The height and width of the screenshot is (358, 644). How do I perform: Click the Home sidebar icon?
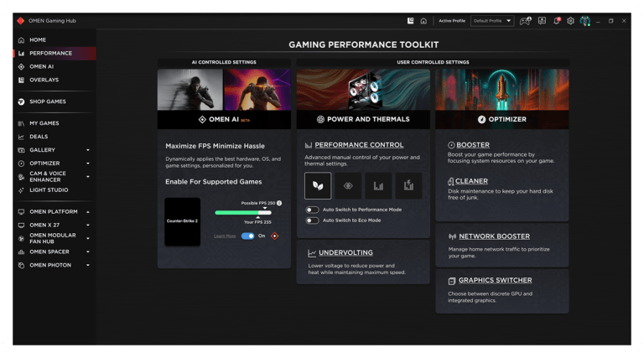pos(21,40)
